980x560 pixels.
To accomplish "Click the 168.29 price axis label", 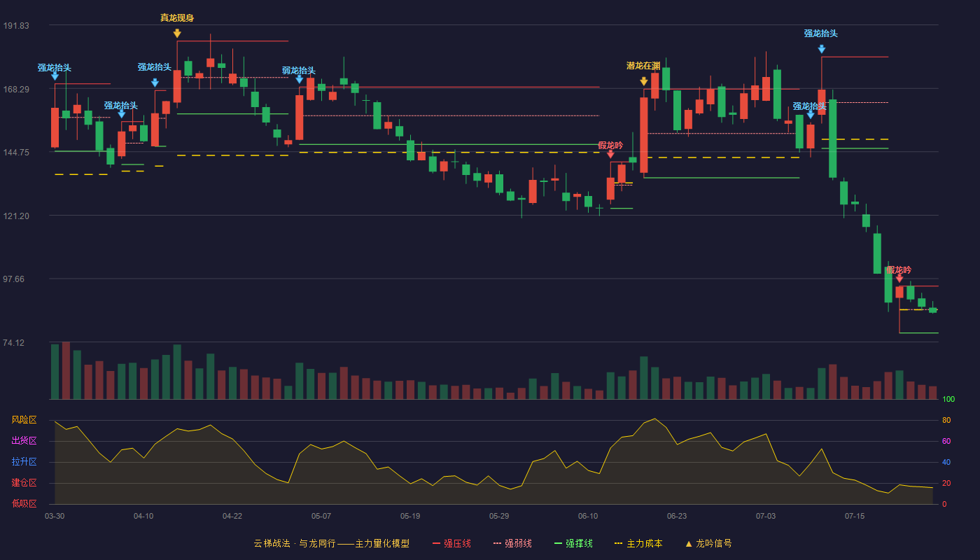I will tap(16, 90).
